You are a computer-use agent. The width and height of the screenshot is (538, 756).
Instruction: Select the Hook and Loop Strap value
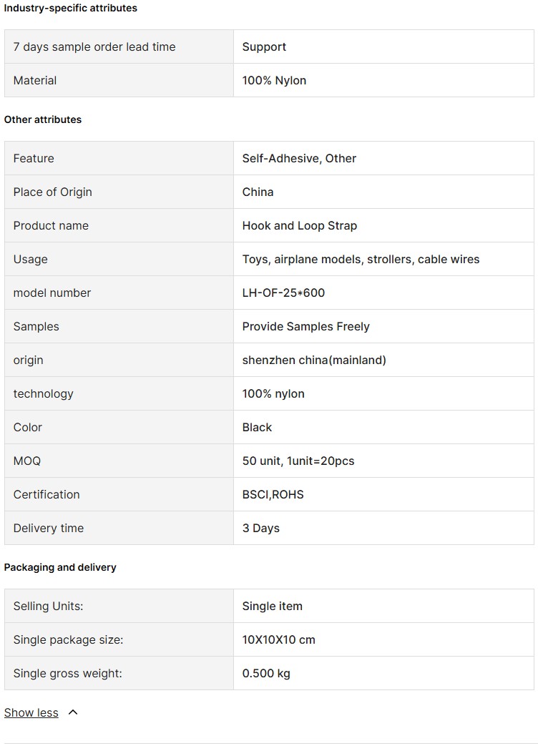299,225
